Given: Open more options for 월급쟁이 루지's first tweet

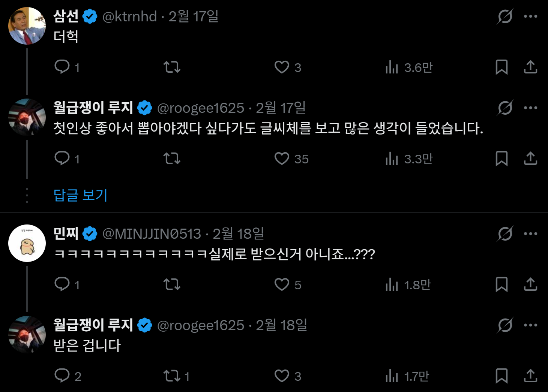Looking at the screenshot, I should (530, 108).
